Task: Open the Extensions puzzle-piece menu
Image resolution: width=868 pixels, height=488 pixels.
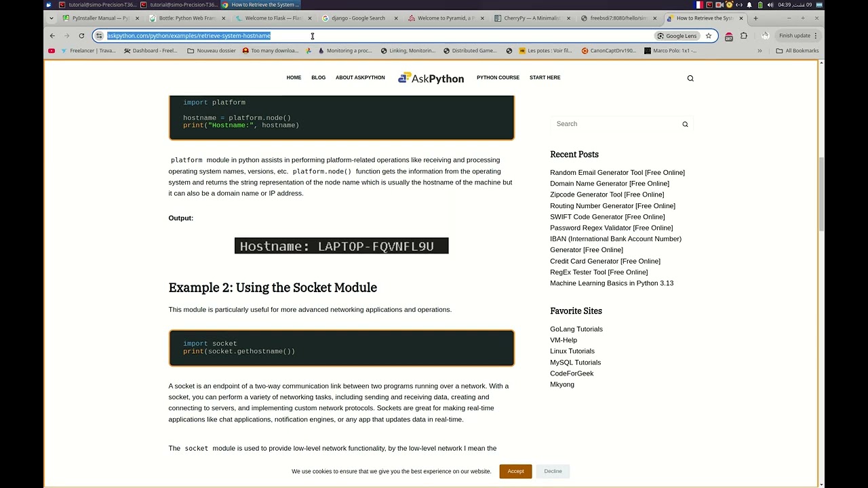Action: coord(744,35)
